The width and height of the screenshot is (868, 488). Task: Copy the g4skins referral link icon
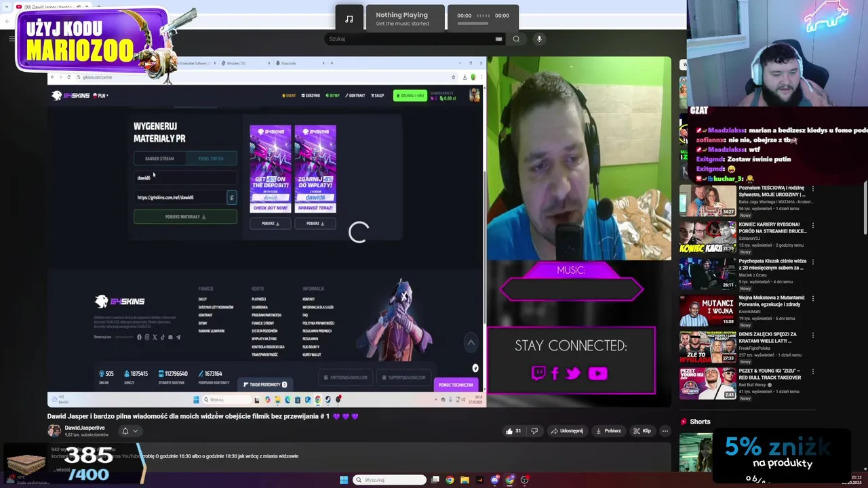(x=231, y=197)
